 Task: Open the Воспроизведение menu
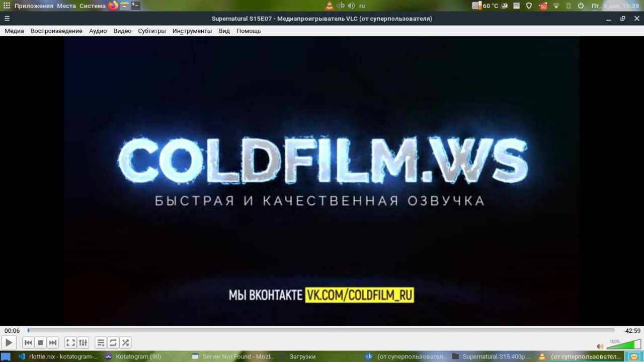56,31
